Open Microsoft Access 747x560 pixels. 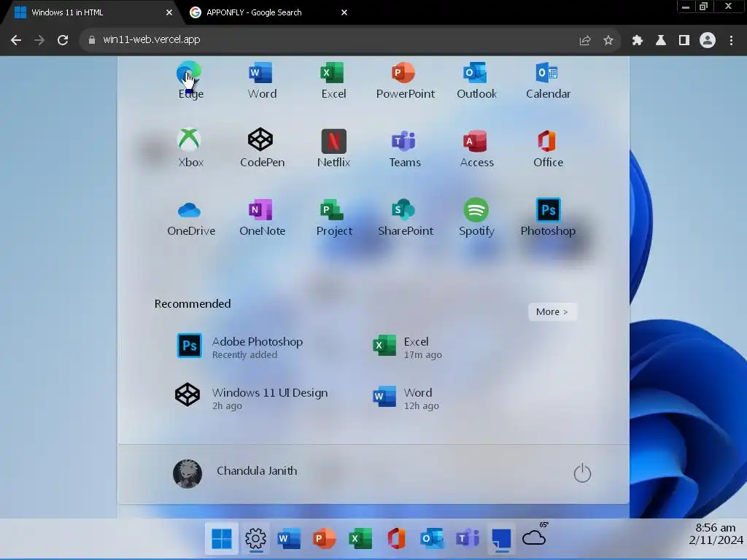pos(476,148)
